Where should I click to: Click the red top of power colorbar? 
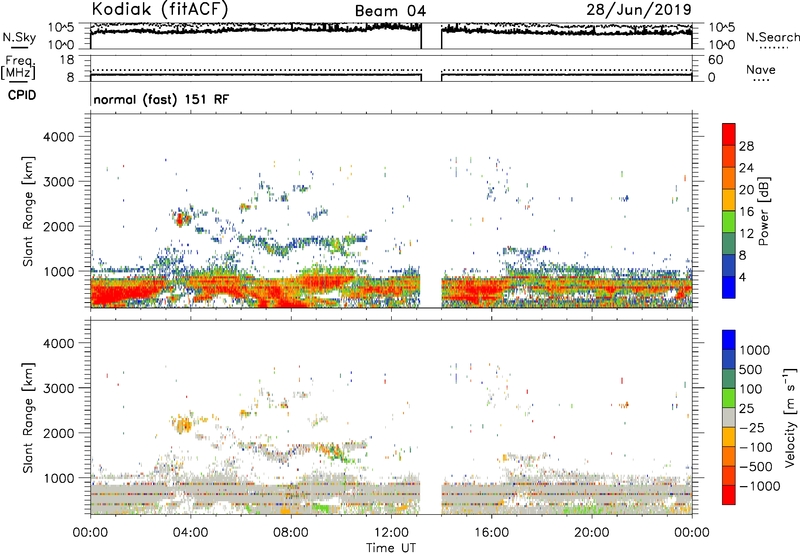click(x=729, y=134)
